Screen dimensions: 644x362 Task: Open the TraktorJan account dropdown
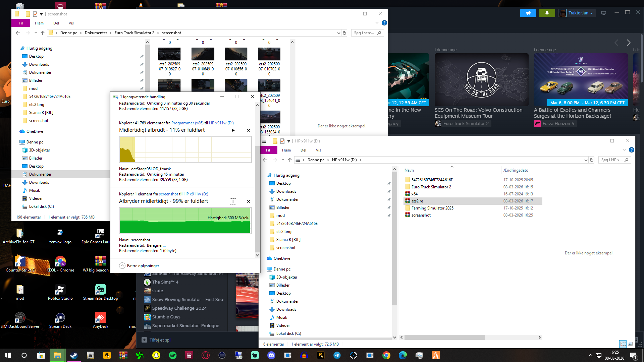tap(580, 13)
